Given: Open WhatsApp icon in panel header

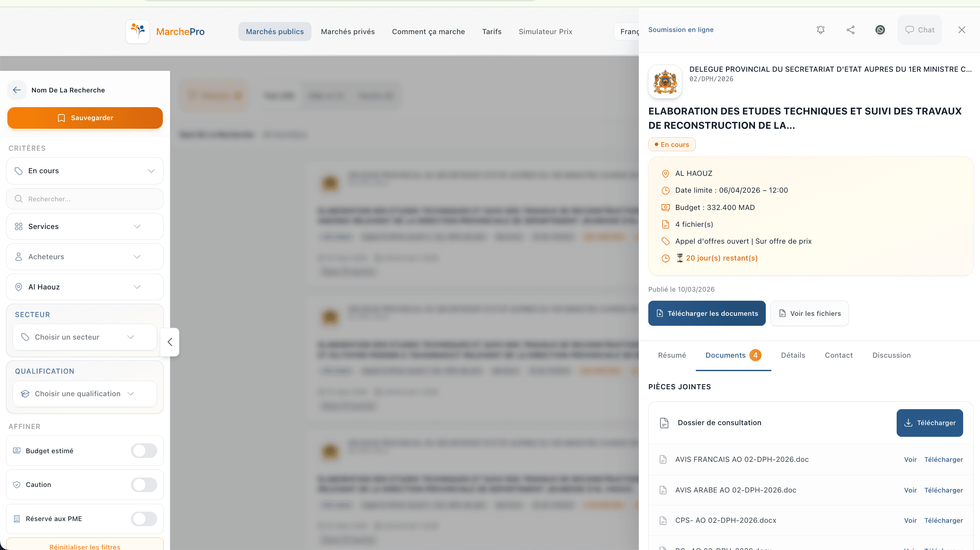Looking at the screenshot, I should point(880,30).
